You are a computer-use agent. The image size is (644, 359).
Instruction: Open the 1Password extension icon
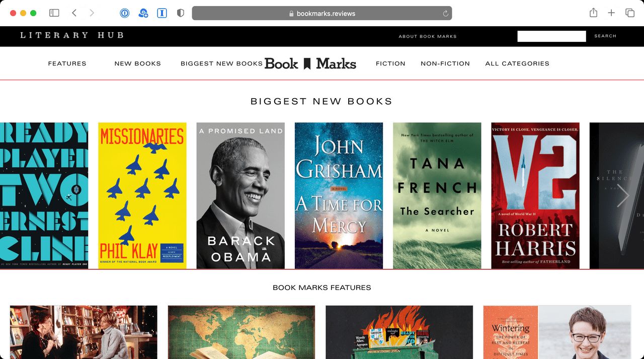click(x=125, y=13)
